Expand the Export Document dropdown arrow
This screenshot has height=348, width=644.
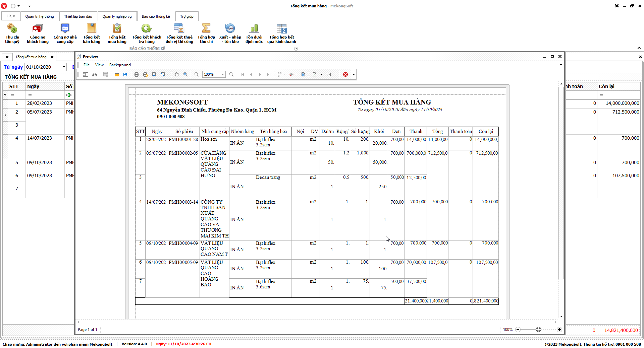tap(321, 74)
